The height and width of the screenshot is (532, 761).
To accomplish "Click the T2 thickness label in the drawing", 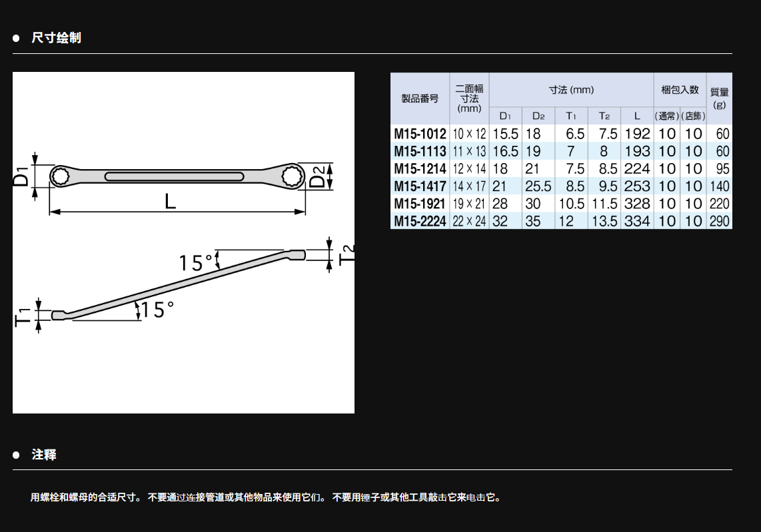I will 347,254.
